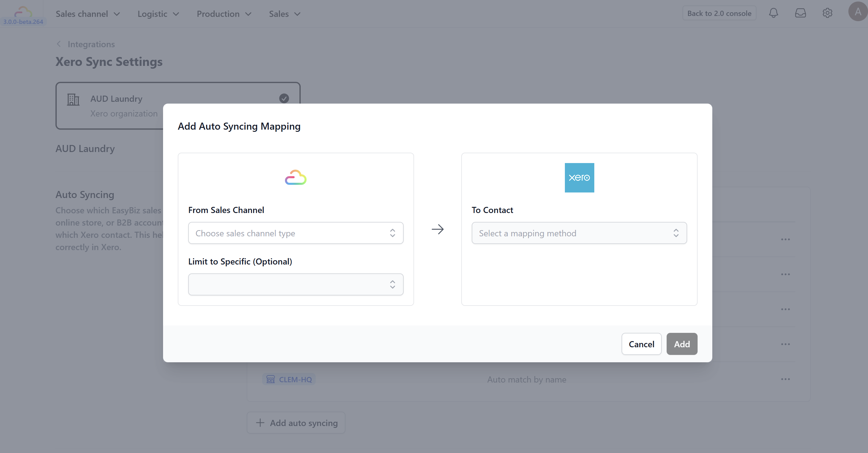The width and height of the screenshot is (868, 453).
Task: Open the notifications bell
Action: point(773,13)
